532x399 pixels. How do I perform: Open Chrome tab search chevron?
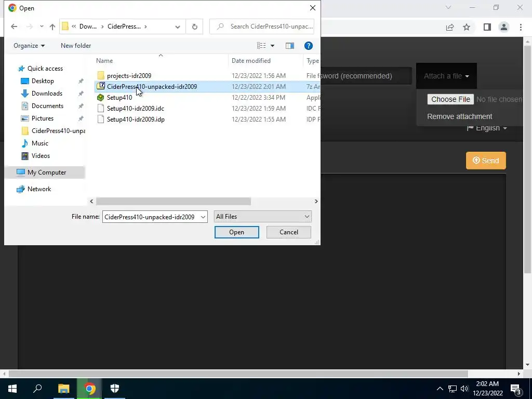(x=448, y=7)
